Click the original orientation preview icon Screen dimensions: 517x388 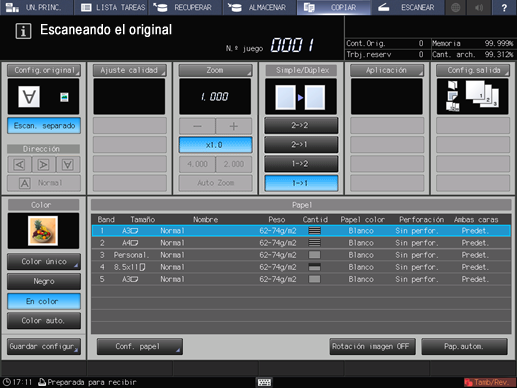pyautogui.click(x=29, y=97)
